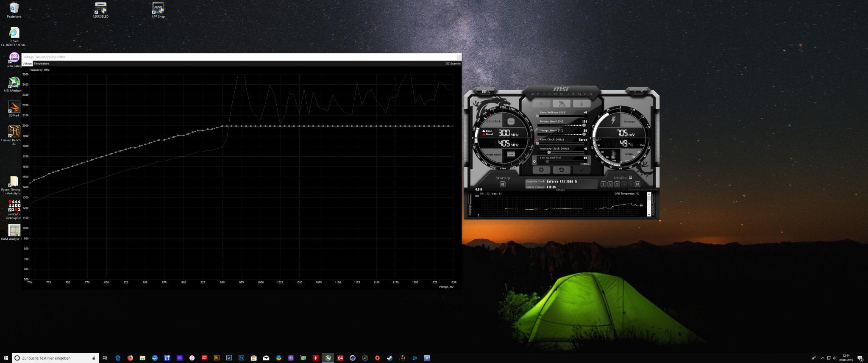Click the hardware monitor scrollbar up arrow
868x363 pixels.
[649, 194]
